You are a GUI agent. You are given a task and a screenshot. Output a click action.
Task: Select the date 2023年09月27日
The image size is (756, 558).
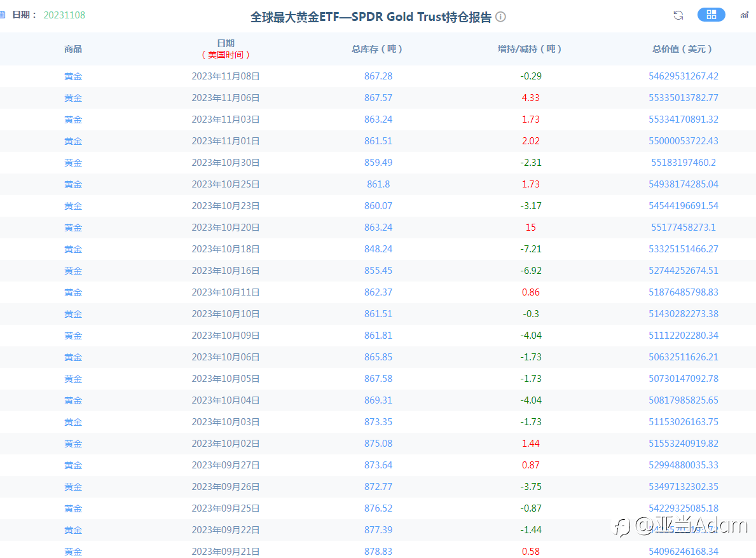(226, 465)
